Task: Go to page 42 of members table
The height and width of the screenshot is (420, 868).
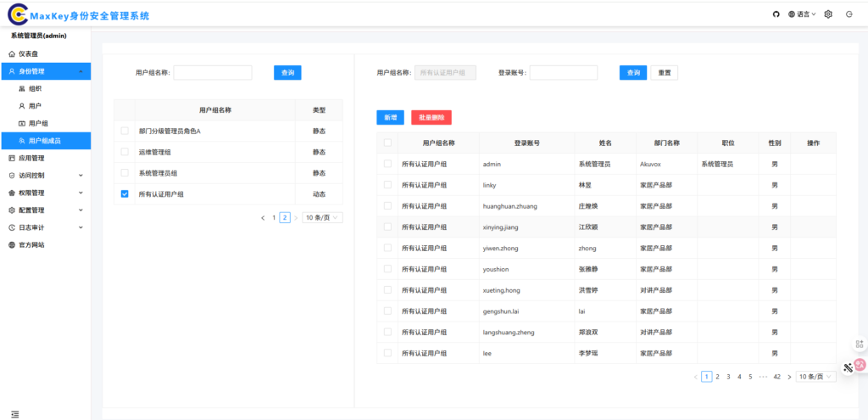Action: pos(776,377)
